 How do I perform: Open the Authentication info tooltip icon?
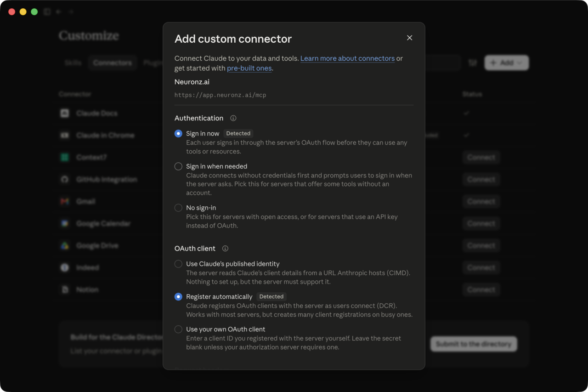[233, 118]
